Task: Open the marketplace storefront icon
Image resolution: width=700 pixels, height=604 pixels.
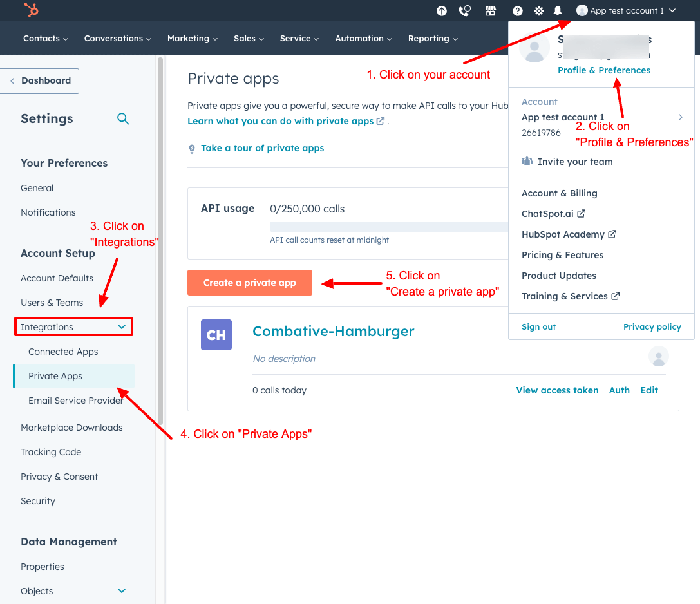Action: click(491, 11)
